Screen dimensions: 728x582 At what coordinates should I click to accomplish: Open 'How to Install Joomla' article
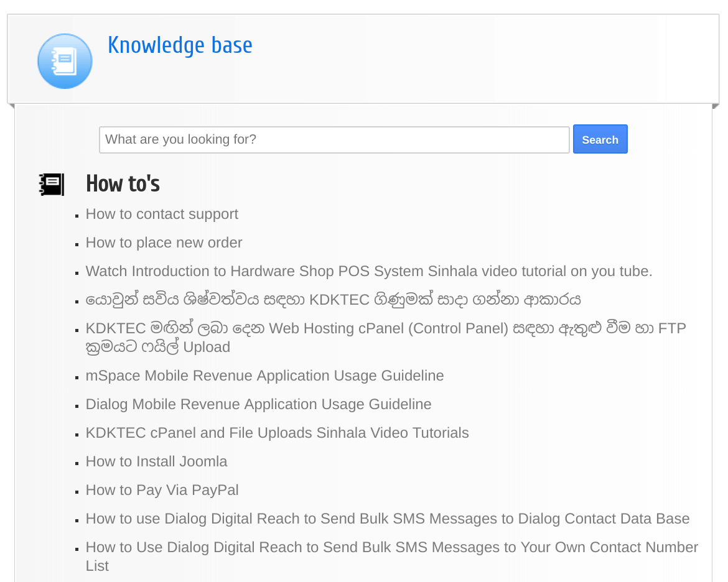[x=156, y=461]
